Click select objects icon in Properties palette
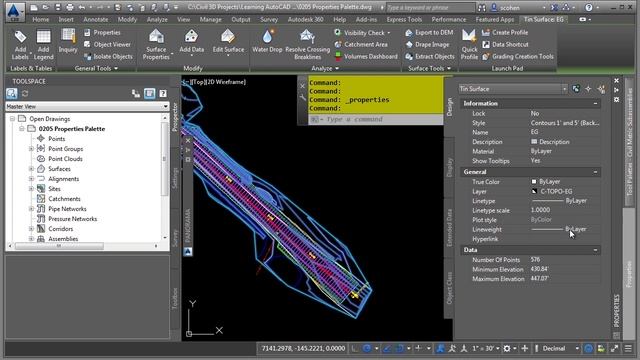 588,89
